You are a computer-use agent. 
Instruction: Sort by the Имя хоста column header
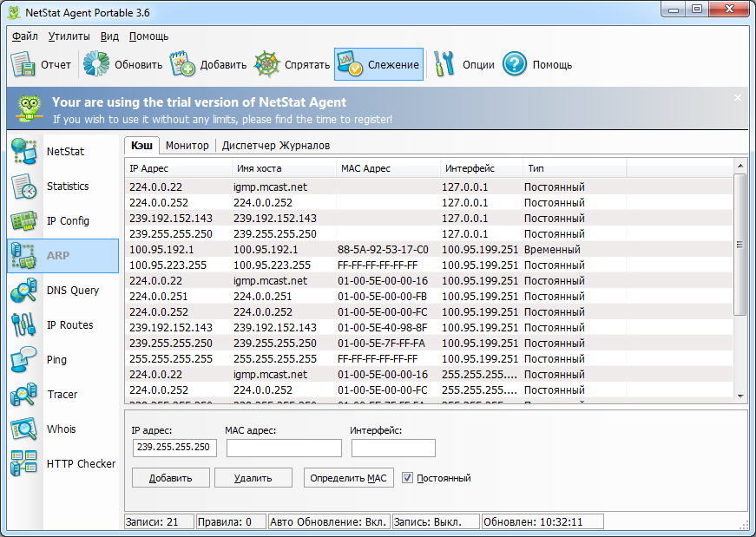pyautogui.click(x=284, y=168)
